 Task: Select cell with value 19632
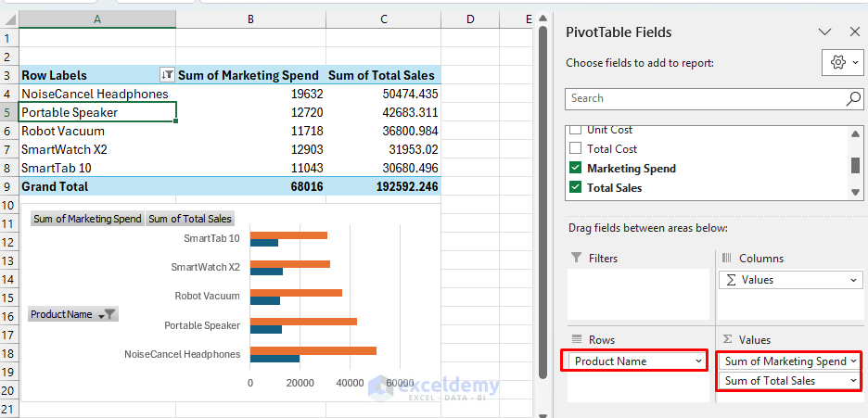pos(250,94)
